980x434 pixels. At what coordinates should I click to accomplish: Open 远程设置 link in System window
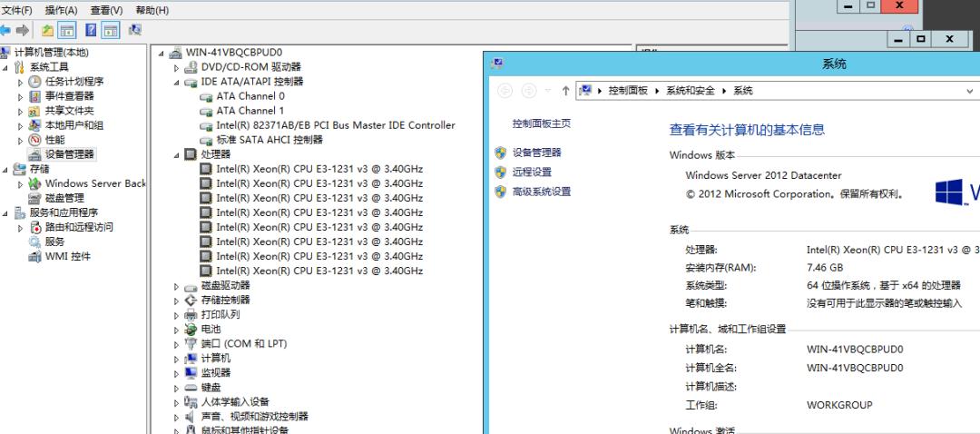(532, 172)
